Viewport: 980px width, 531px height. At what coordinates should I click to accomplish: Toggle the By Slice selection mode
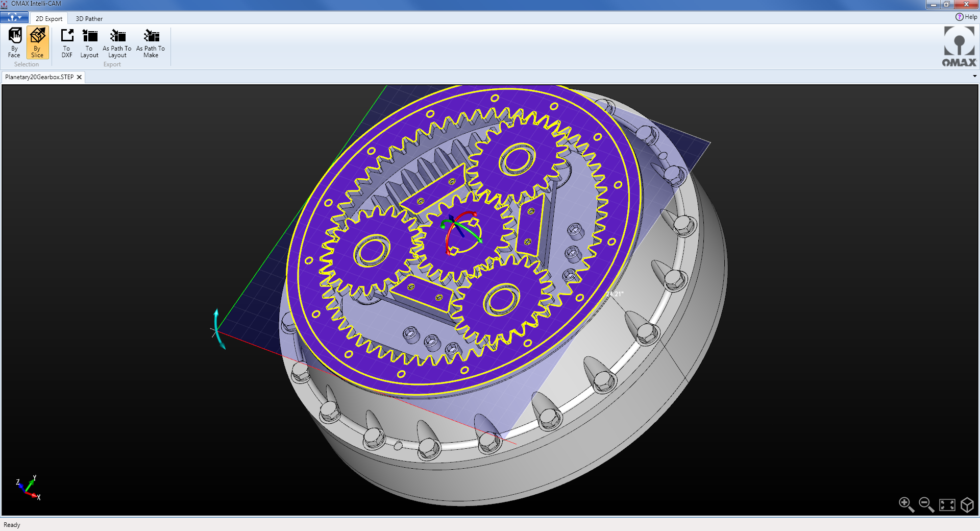pyautogui.click(x=37, y=41)
